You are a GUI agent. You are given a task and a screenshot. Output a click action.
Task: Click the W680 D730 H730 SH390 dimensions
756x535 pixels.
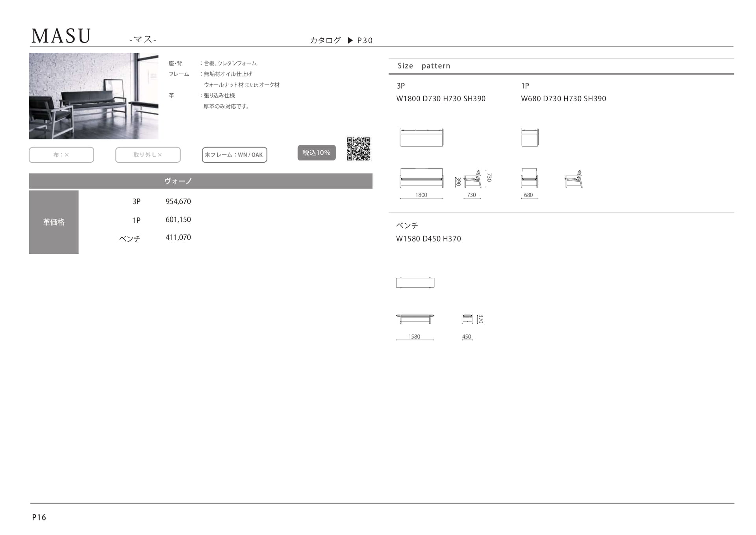pos(563,98)
